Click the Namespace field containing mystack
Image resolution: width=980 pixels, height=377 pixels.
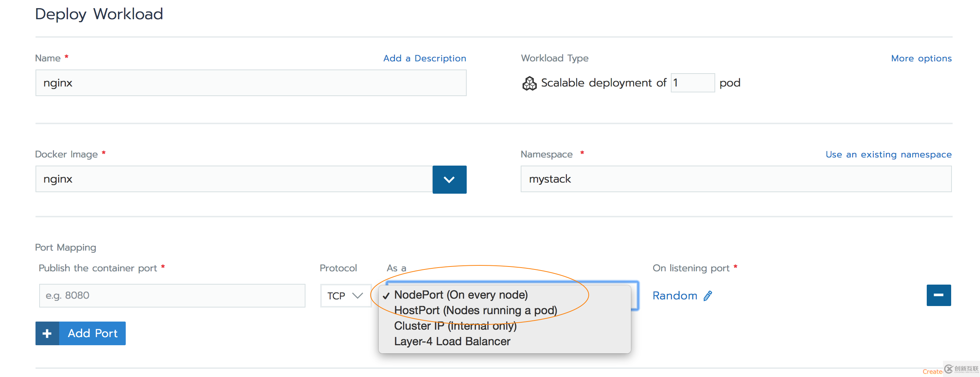pos(736,179)
